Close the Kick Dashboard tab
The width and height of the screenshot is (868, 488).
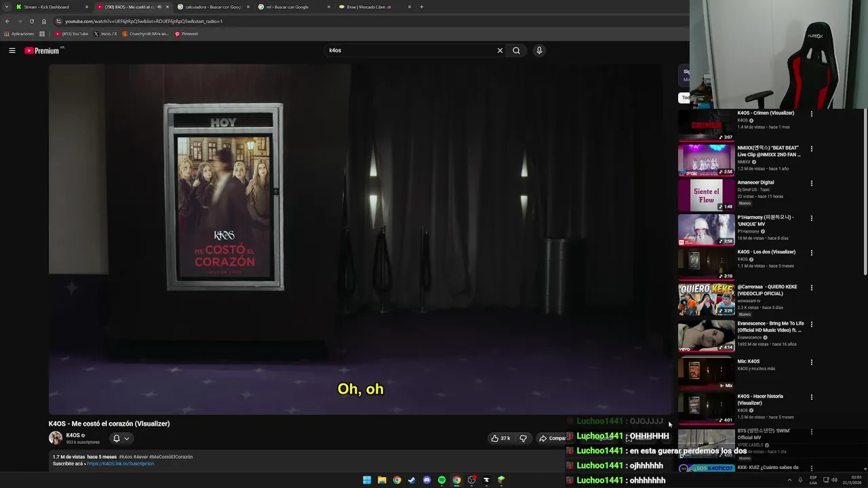coord(86,7)
